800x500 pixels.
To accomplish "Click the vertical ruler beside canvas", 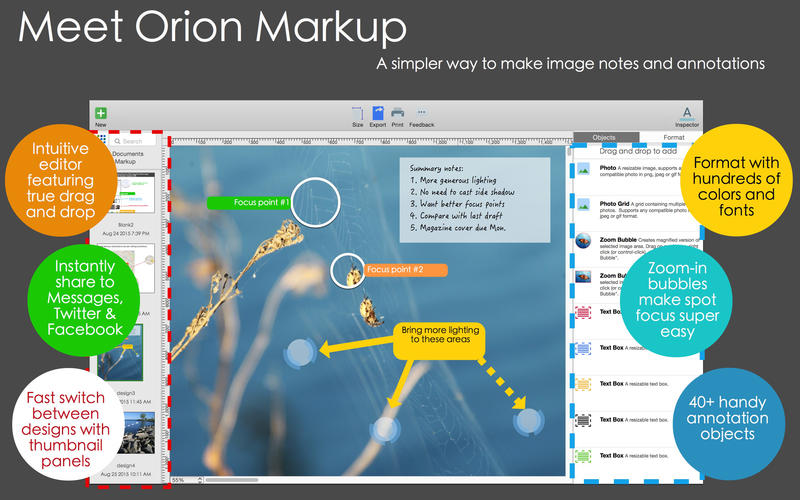I will coord(166,311).
